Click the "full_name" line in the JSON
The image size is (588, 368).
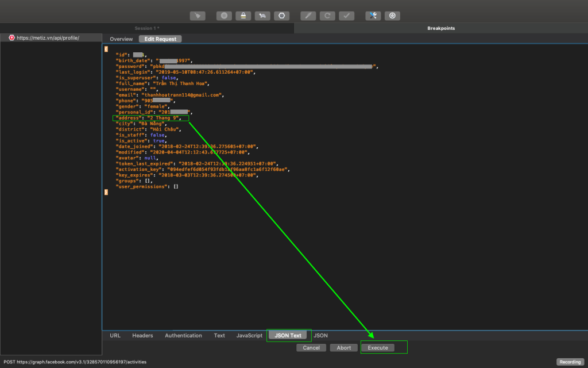[x=163, y=83]
